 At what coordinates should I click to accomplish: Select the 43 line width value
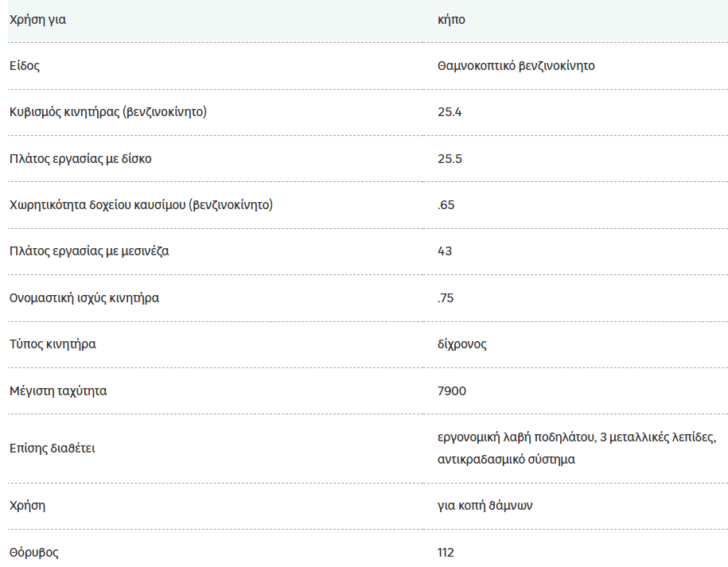coord(445,251)
